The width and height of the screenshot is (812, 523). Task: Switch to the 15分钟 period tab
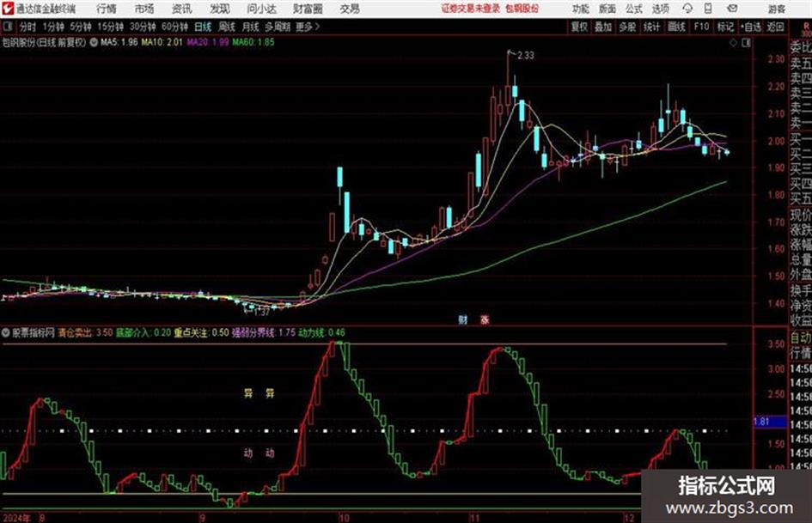pos(111,27)
